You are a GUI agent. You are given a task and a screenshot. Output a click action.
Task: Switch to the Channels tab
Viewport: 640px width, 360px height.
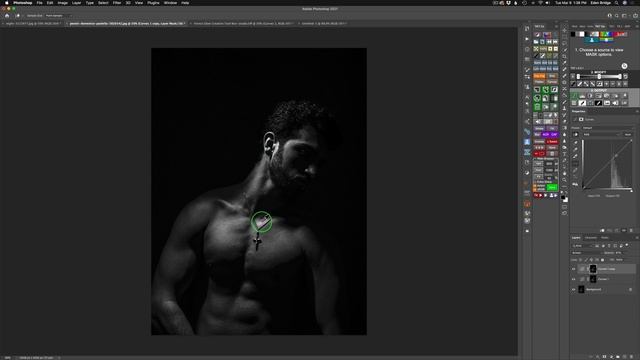(591, 238)
